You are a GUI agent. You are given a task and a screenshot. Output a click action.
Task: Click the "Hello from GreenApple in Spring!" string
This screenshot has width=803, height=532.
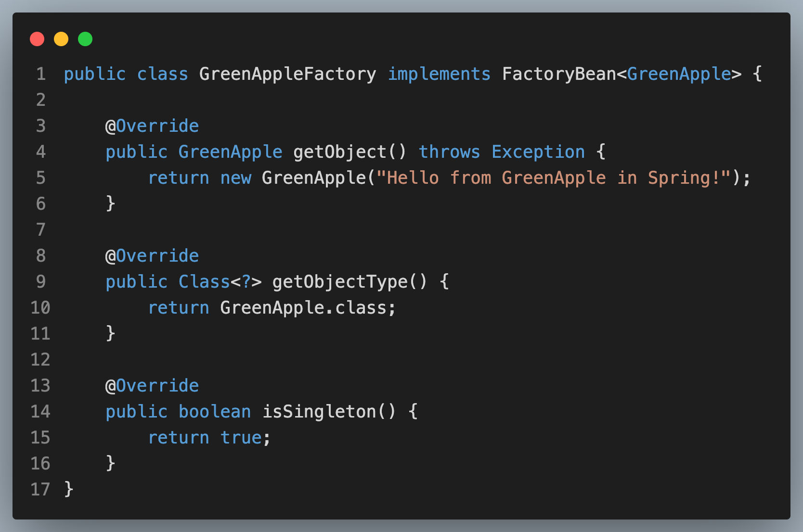554,178
